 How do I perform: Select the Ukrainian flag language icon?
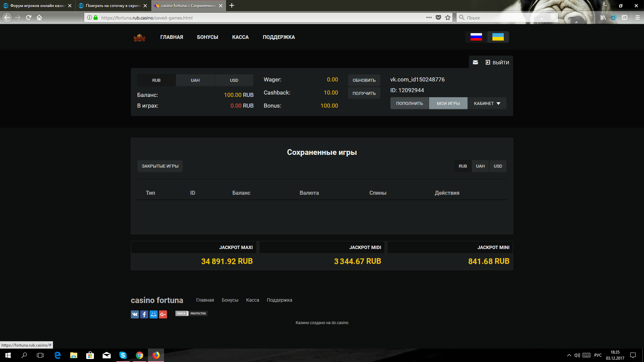tap(498, 37)
